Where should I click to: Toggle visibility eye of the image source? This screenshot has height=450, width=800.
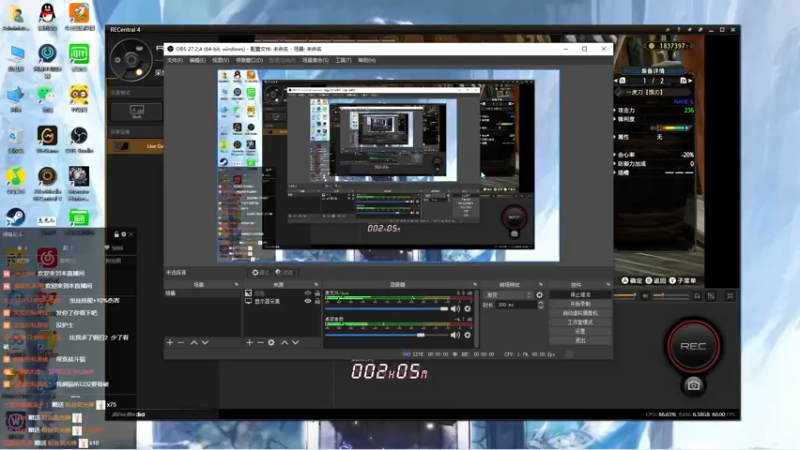[308, 293]
